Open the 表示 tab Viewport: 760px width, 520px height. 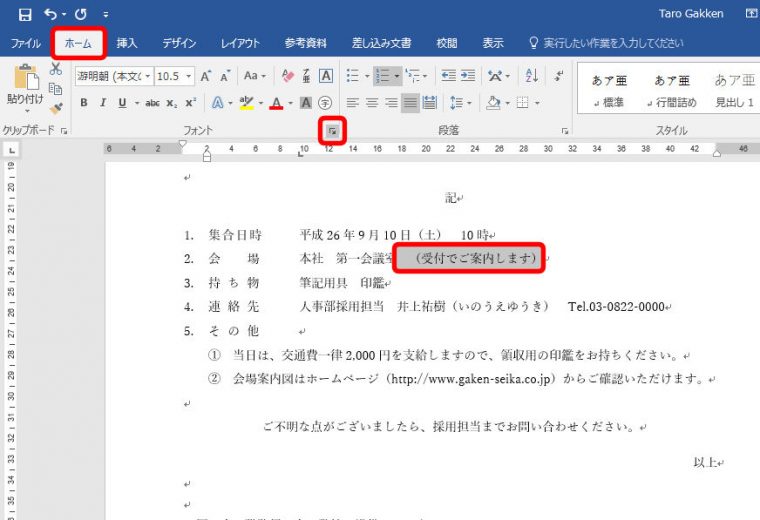493,43
